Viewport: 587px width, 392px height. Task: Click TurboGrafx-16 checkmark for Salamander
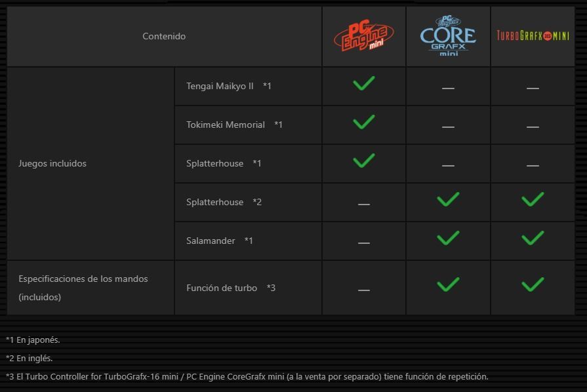(x=533, y=239)
